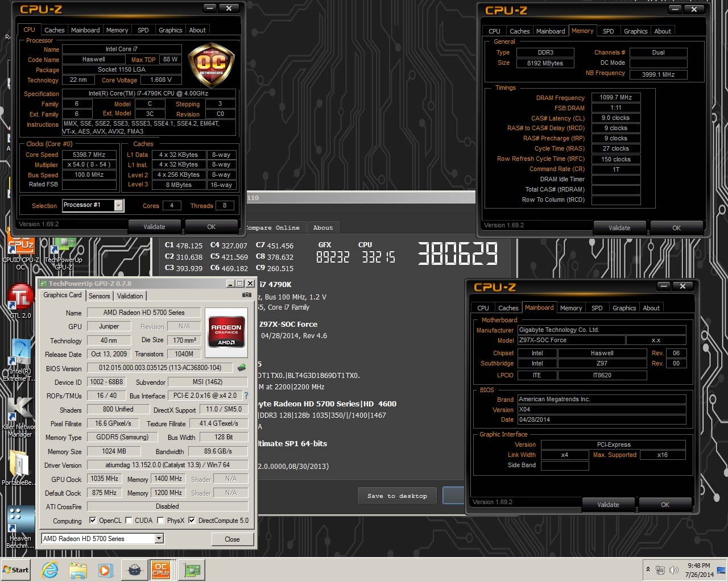The height and width of the screenshot is (582, 728).
Task: Click OK in the CPU tab window
Action: point(211,227)
